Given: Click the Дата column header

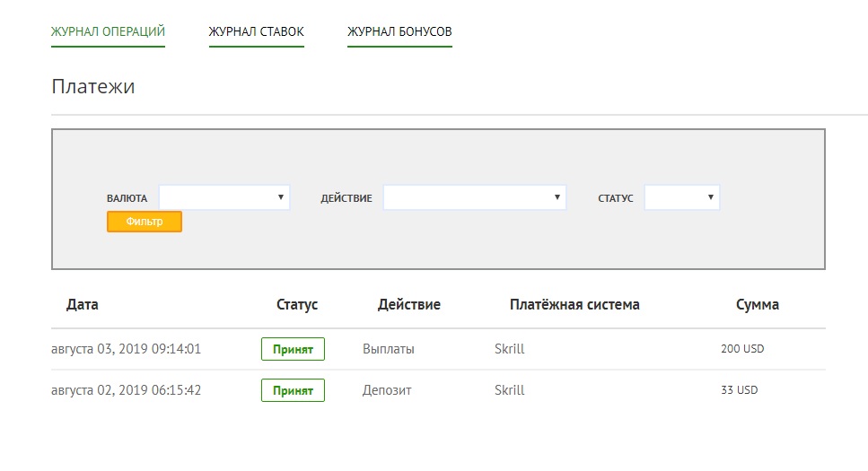Looking at the screenshot, I should [83, 305].
